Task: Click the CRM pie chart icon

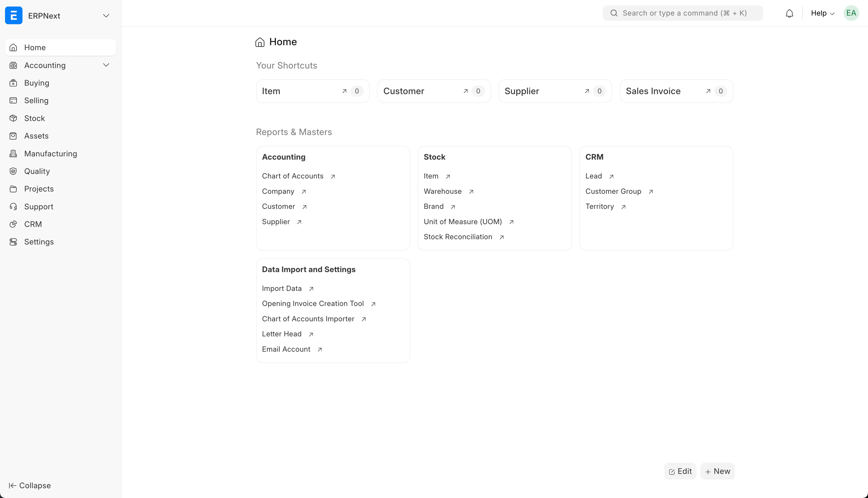Action: point(13,224)
